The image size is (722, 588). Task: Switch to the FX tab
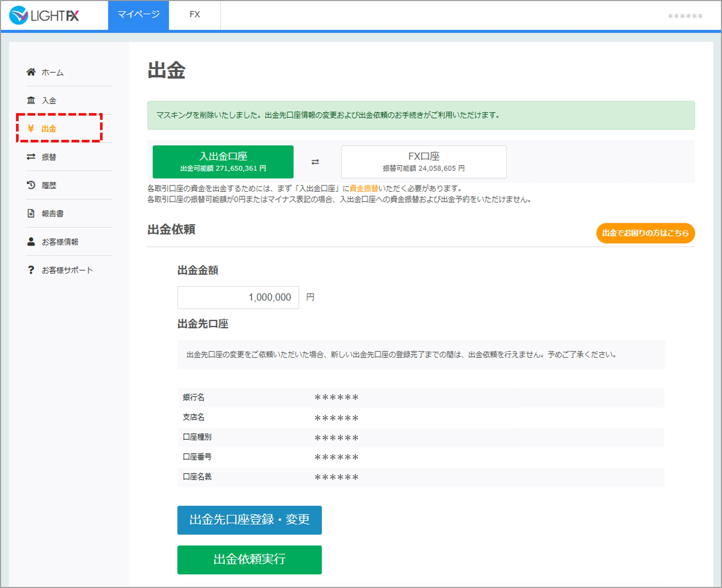(194, 15)
